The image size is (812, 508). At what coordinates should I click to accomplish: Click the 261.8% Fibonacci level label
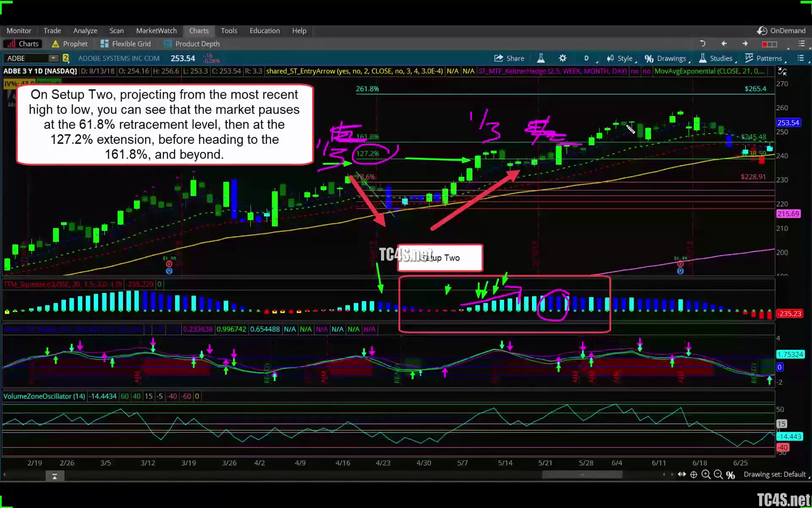click(367, 88)
